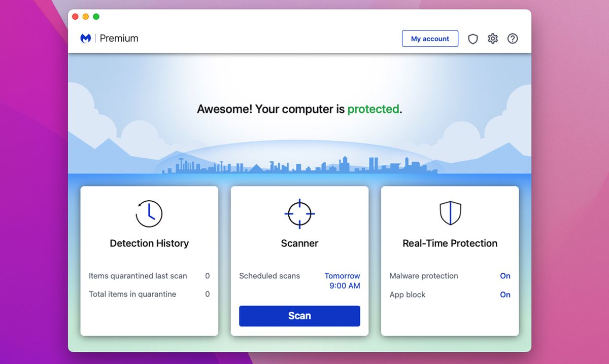Turn off Malware protection

point(505,276)
